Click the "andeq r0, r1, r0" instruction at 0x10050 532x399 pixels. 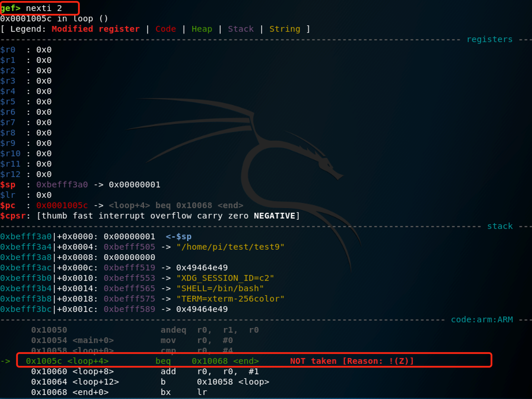pos(210,330)
